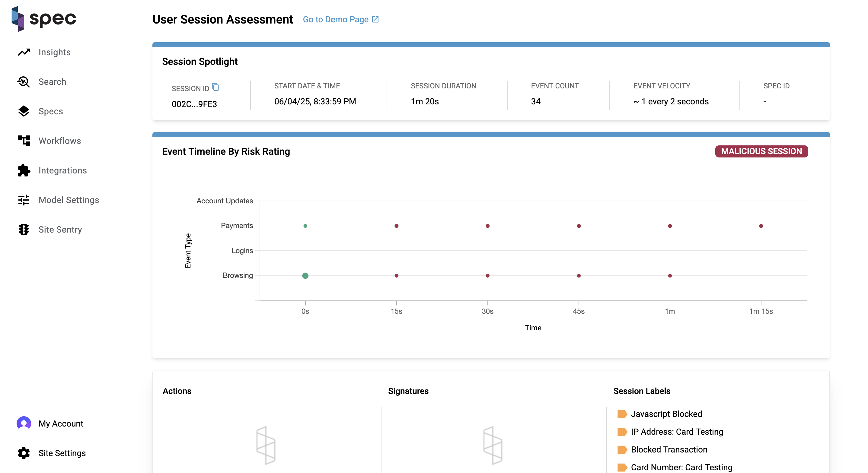Select the Model Settings sliders icon

point(24,200)
